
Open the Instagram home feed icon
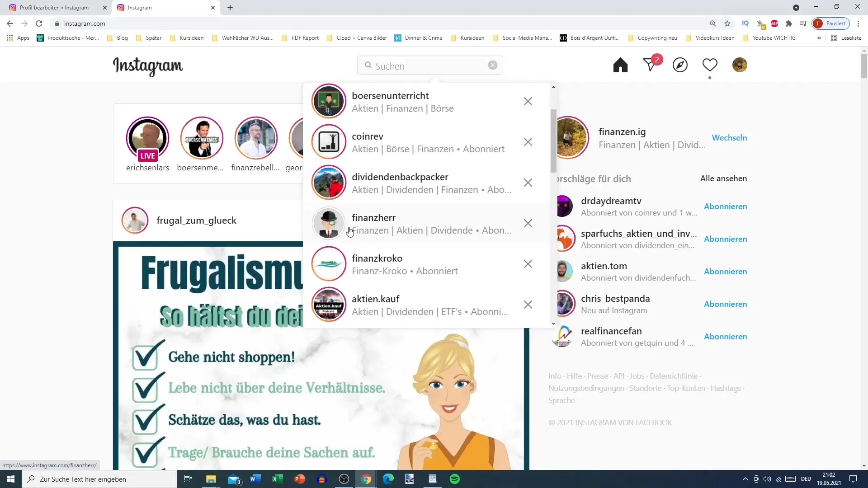(x=620, y=66)
